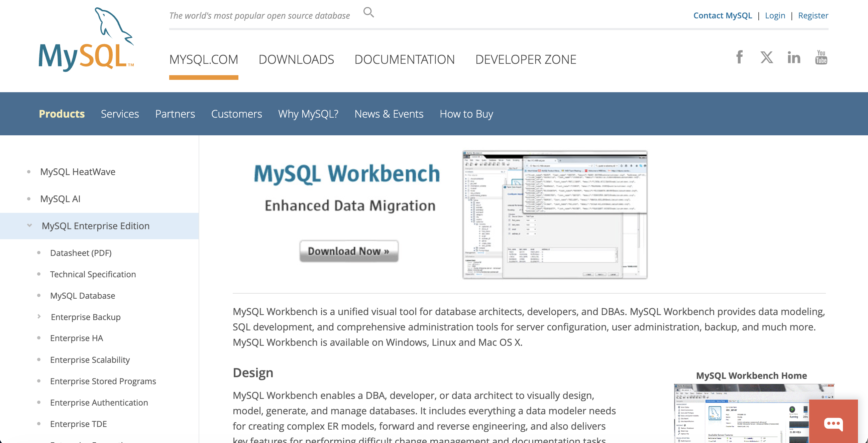Go to the Why MySQL? menu
The height and width of the screenshot is (443, 868).
(x=308, y=114)
